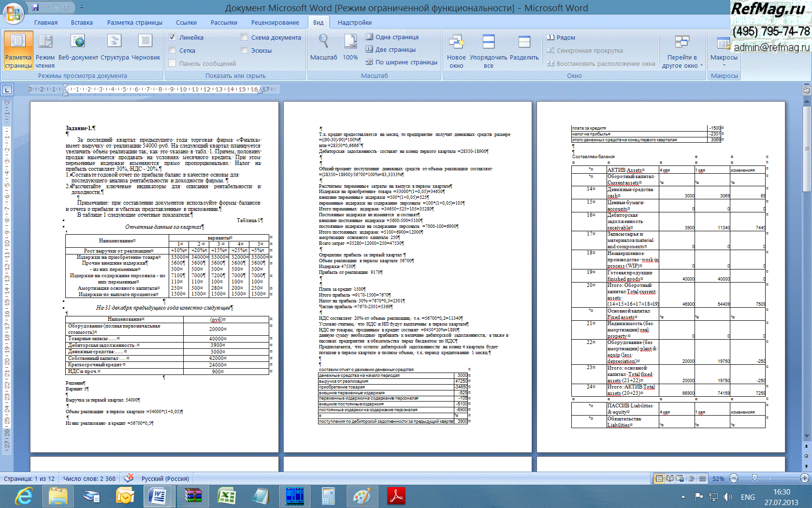Set zoom to 100% via ribbon icon

tap(350, 48)
